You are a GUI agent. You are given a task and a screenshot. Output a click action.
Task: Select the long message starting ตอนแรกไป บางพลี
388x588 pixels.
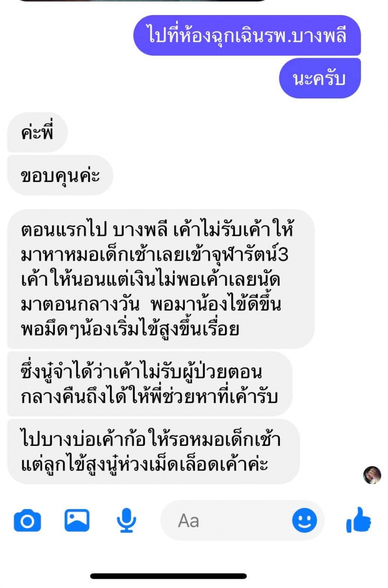pos(161,279)
